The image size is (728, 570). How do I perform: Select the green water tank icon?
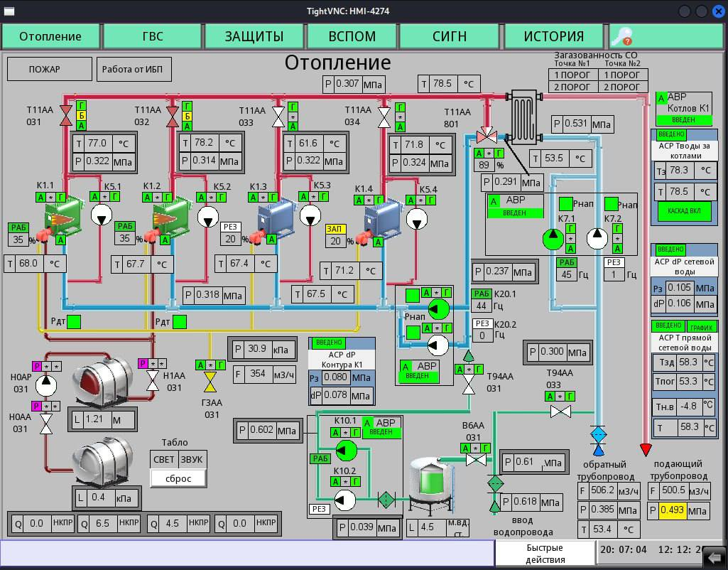click(x=431, y=485)
